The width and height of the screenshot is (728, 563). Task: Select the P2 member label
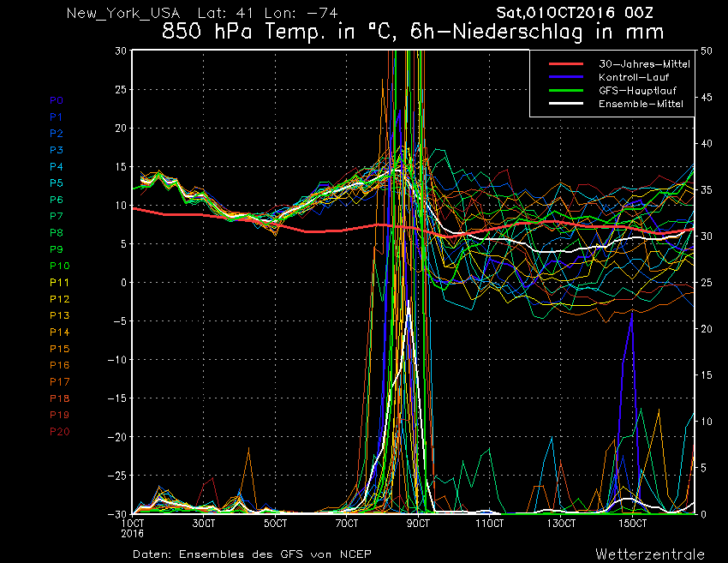pos(57,134)
